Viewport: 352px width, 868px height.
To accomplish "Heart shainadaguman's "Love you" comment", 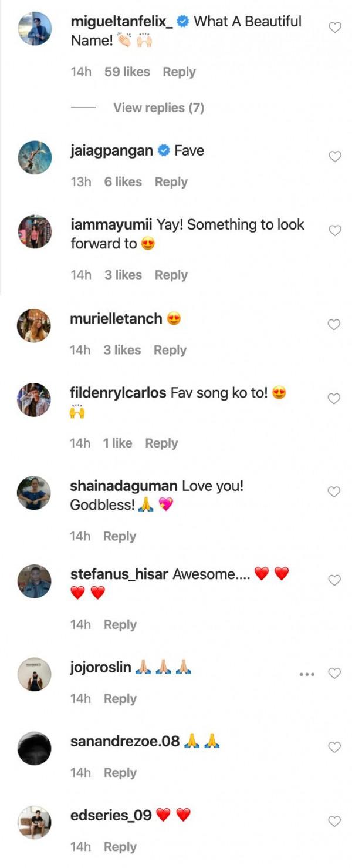I will point(334,492).
